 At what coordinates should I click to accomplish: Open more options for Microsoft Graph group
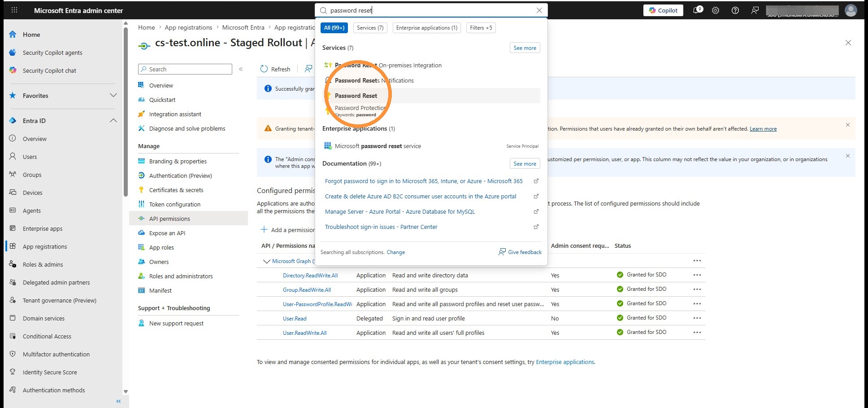click(697, 261)
